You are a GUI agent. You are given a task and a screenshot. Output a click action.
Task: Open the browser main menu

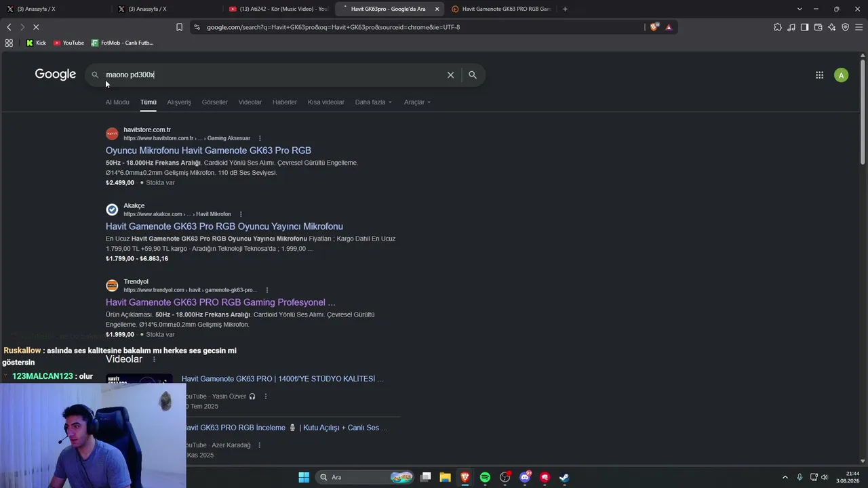coord(859,27)
